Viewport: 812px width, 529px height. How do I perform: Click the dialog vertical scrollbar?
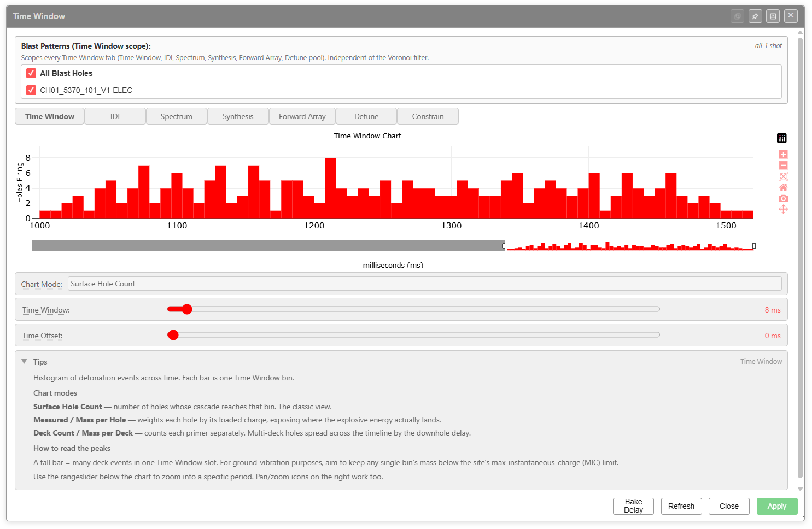tap(801, 258)
